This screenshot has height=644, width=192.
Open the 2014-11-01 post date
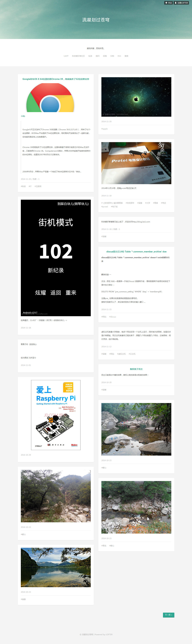[26, 365]
